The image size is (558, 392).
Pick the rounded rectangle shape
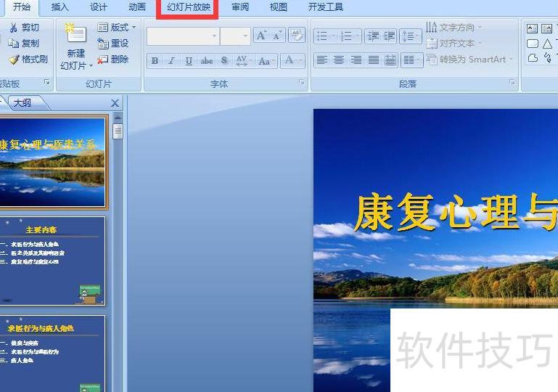point(532,44)
